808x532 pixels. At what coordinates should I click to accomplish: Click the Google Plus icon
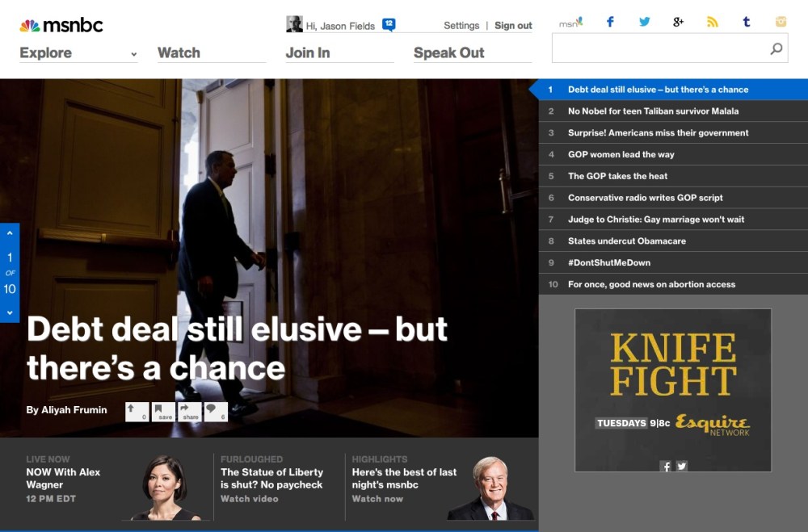[x=678, y=23]
